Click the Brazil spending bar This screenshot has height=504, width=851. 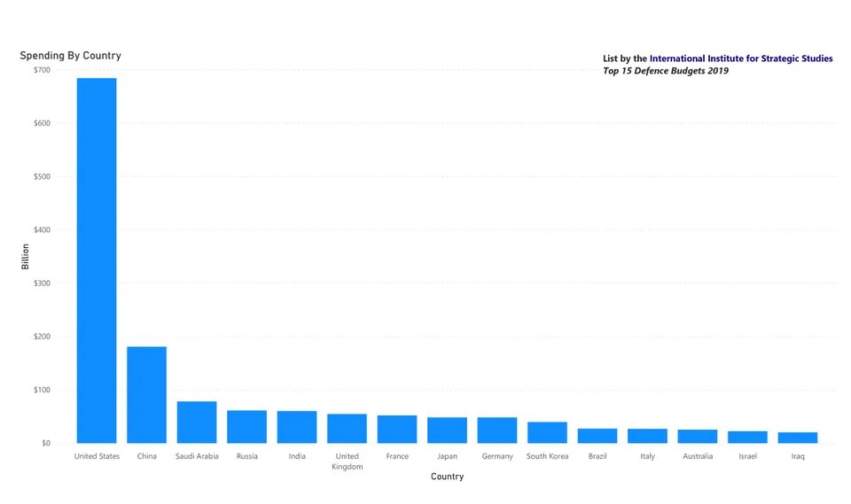point(597,436)
